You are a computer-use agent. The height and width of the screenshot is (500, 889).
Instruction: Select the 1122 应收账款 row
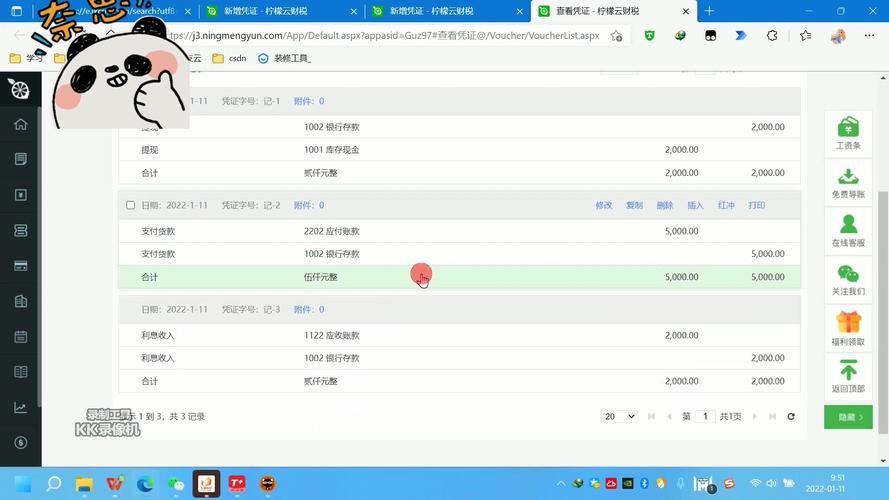tap(459, 336)
